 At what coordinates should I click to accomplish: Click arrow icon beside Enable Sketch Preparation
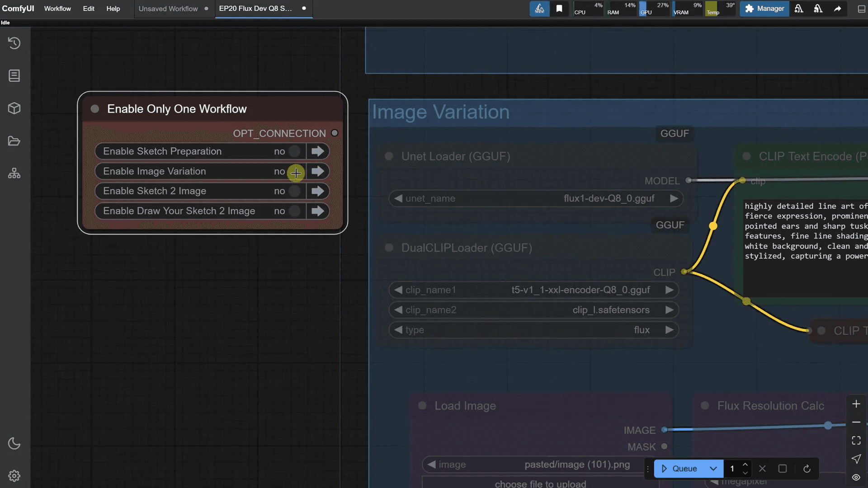(x=318, y=151)
